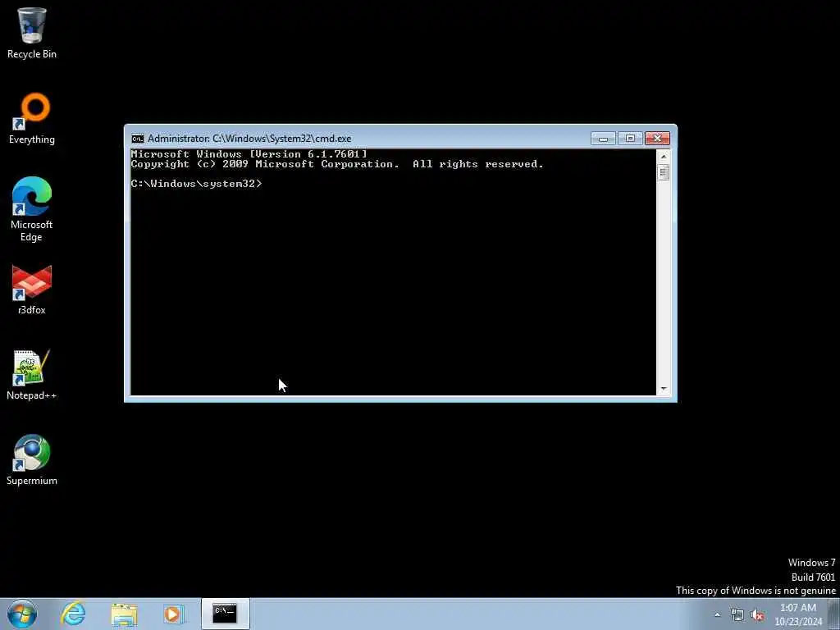Click the 'Microsoft Windows [Version 6.1.7601]' line
The image size is (840, 630).
click(249, 154)
